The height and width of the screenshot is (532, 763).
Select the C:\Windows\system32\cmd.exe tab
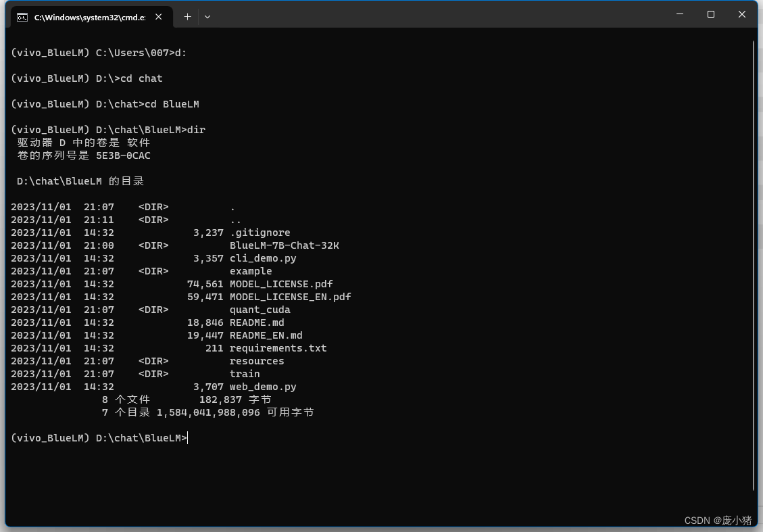point(91,18)
